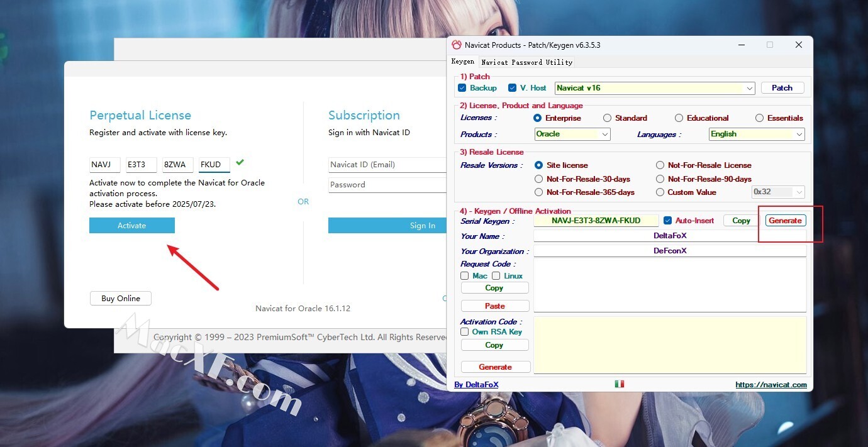This screenshot has height=447, width=868.
Task: Click the "4) - Keygen / Offline Activation" section label
Action: (x=515, y=211)
